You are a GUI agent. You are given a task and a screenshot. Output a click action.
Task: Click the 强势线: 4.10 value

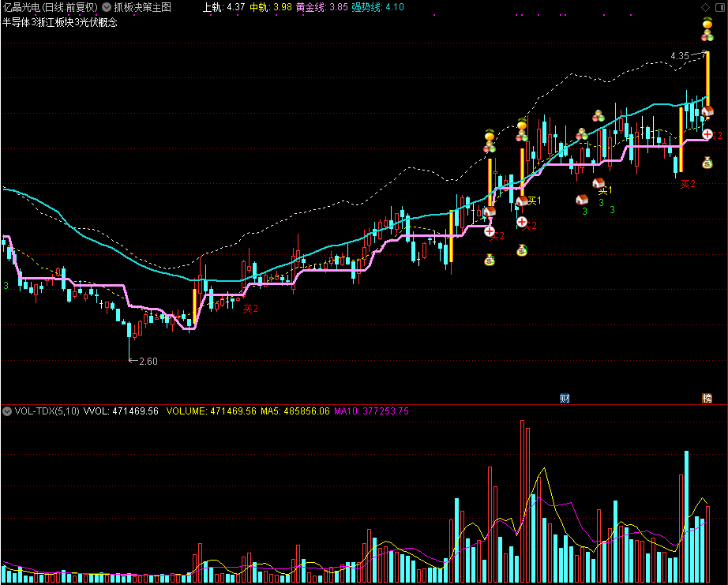(x=377, y=7)
